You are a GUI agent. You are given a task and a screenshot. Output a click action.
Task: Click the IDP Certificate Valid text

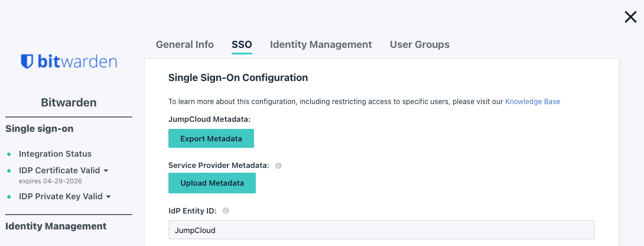60,170
